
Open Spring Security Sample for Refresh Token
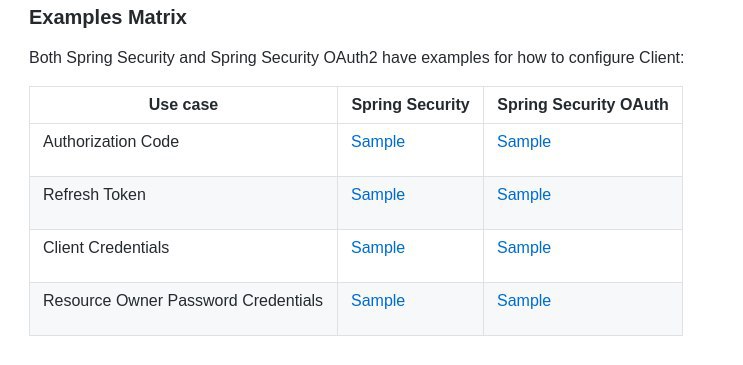(x=378, y=195)
